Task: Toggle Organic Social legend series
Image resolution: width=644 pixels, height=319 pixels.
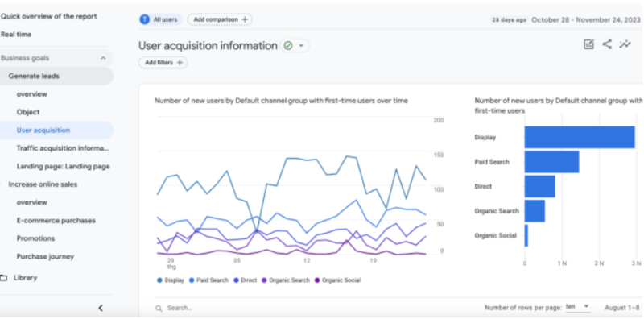Action: (337, 280)
